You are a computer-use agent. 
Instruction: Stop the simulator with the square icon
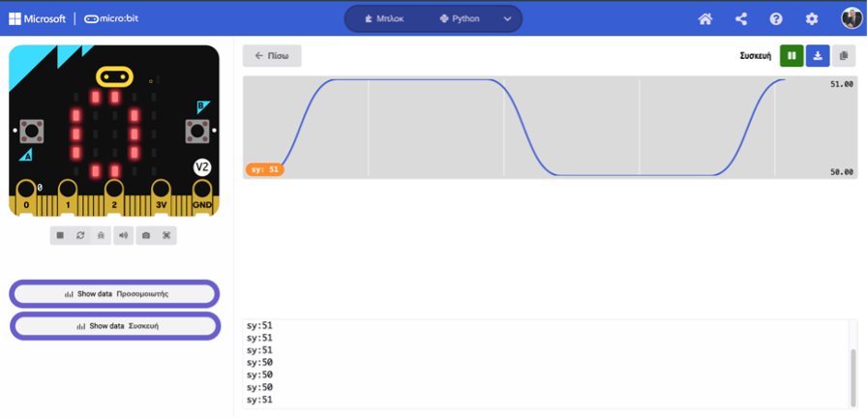click(60, 235)
